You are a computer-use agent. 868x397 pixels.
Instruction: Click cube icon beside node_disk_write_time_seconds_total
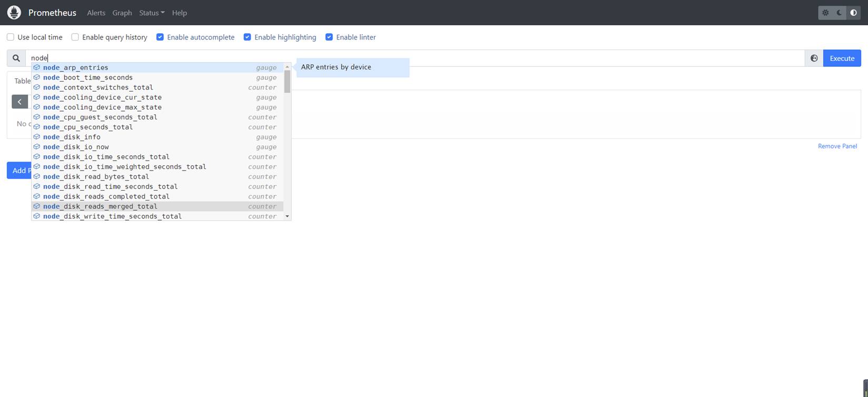[37, 216]
